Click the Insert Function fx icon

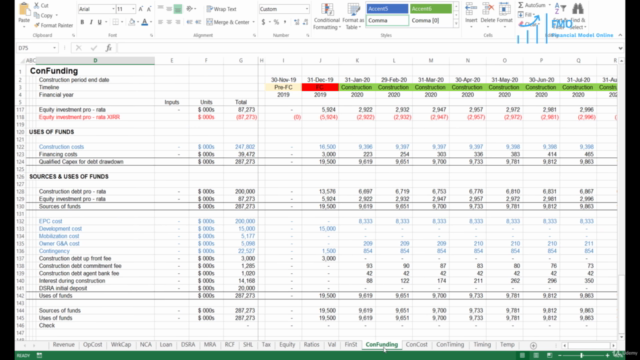109,48
